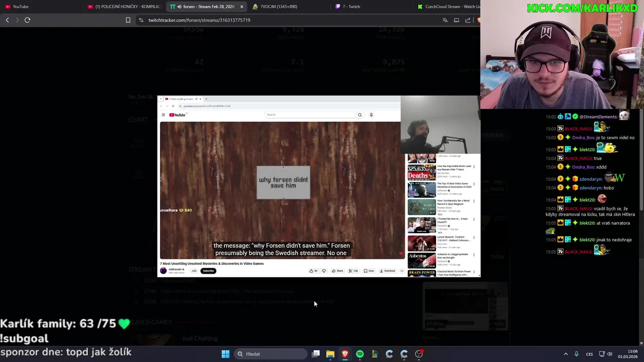Viewport: 644px width, 362px height.
Task: Click the black Subscribe button for oddheader
Action: point(208,271)
